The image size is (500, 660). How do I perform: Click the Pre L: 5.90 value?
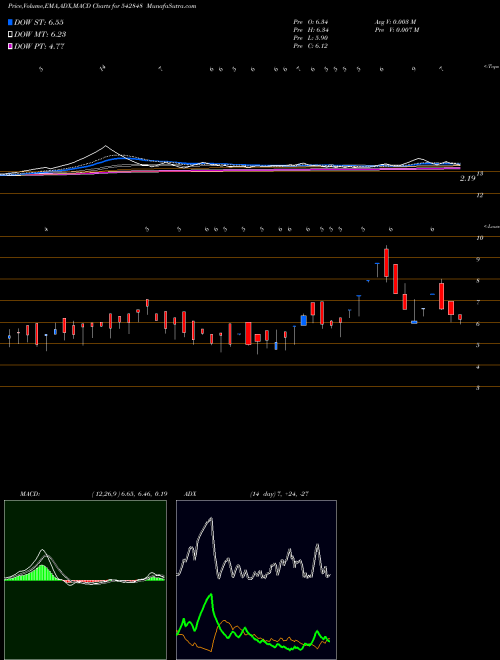click(311, 38)
